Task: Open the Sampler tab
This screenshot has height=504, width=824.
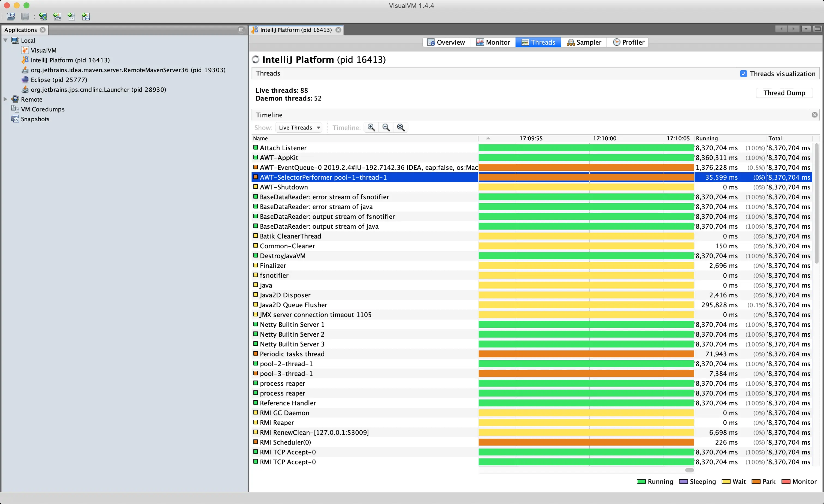Action: (584, 42)
